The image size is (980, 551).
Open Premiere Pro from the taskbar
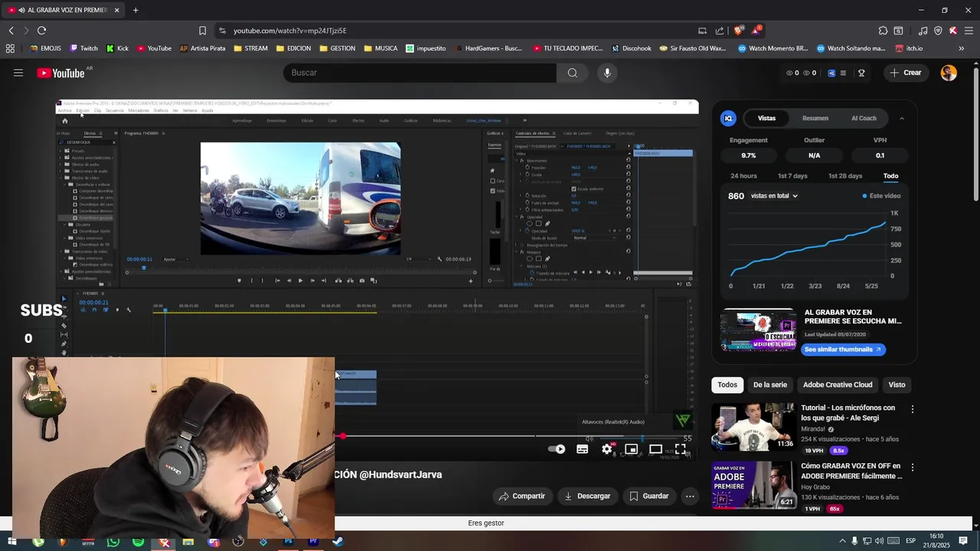pos(313,542)
